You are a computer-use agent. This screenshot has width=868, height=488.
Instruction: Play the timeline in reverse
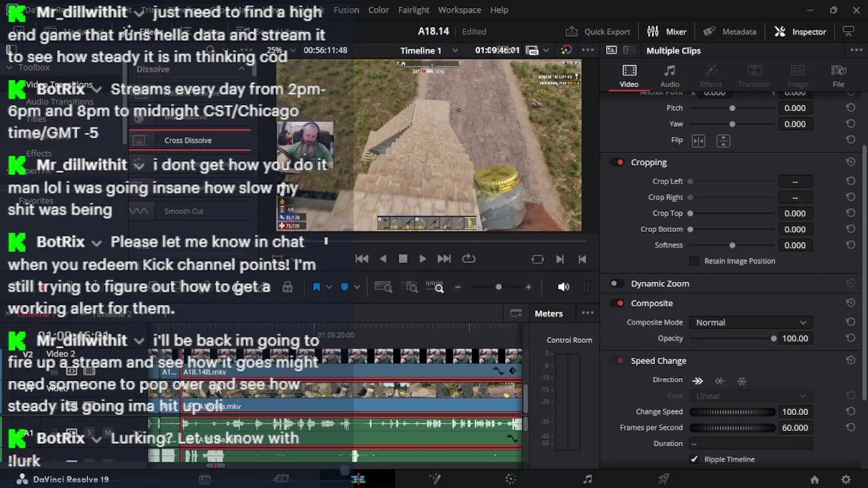(383, 259)
